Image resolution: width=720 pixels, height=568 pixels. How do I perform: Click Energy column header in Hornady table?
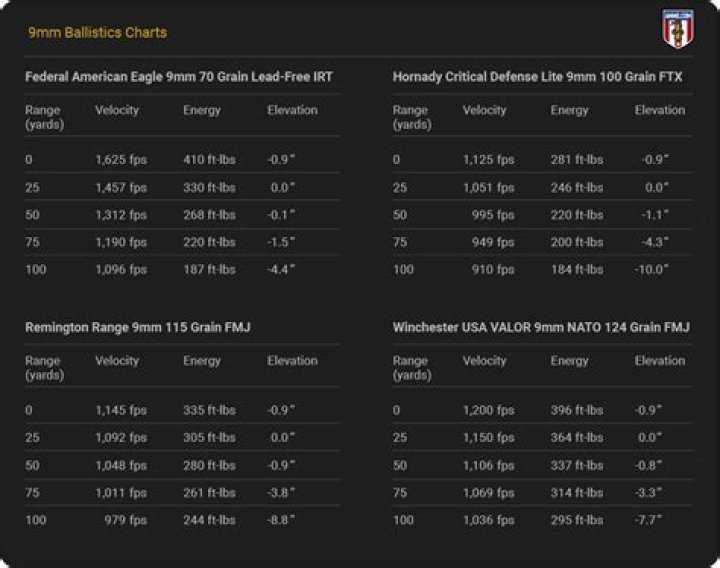569,110
